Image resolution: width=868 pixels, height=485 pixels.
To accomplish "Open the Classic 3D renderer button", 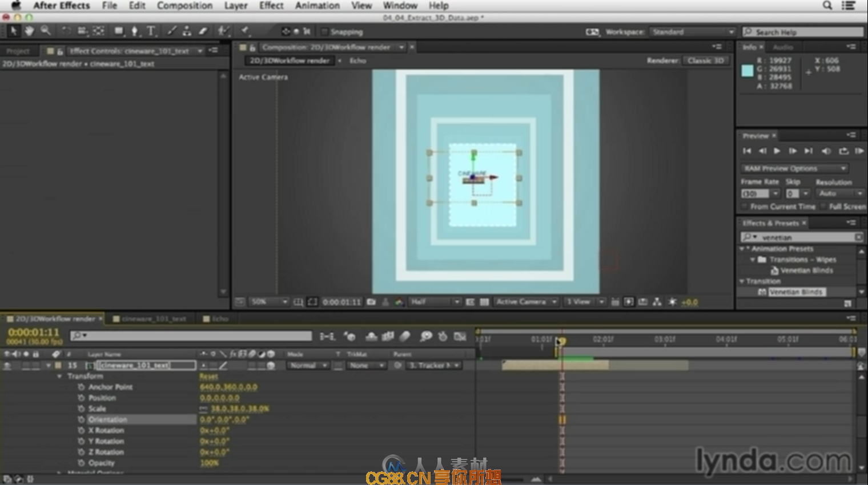I will [x=706, y=60].
